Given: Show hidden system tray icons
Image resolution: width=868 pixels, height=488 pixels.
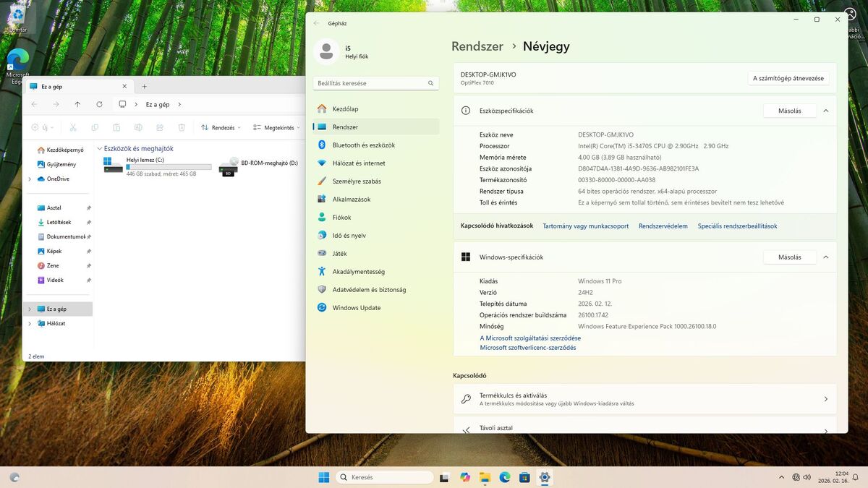Looking at the screenshot, I should pyautogui.click(x=781, y=477).
